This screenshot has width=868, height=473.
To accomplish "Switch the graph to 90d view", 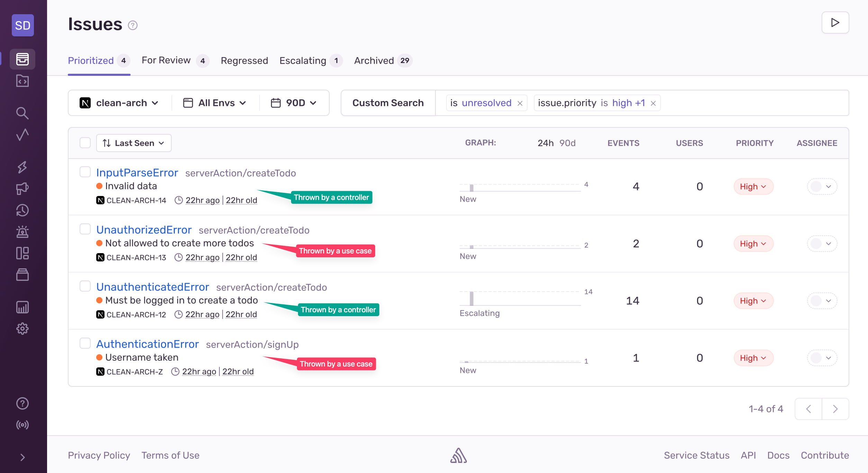I will (568, 143).
